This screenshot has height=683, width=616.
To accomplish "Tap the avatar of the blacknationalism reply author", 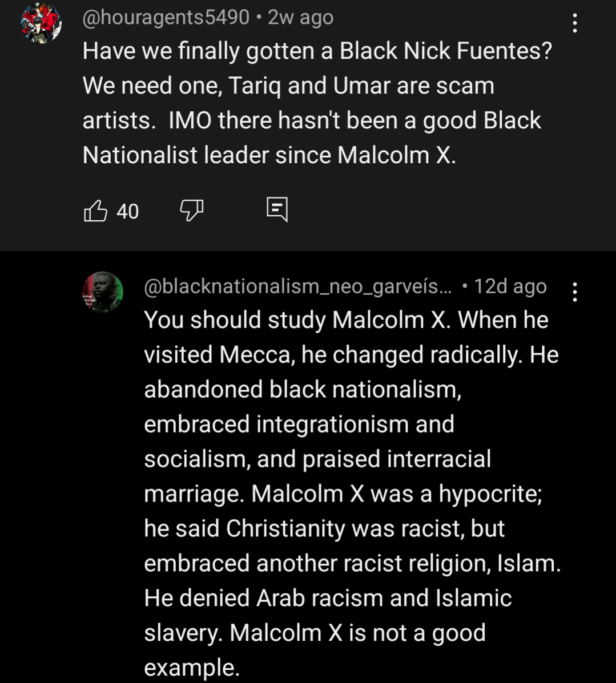I will tap(103, 292).
